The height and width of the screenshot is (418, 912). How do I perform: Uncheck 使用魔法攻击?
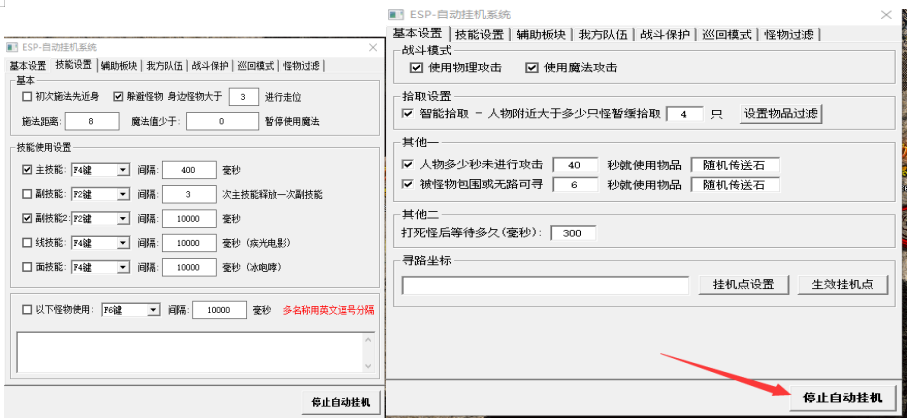[531, 68]
